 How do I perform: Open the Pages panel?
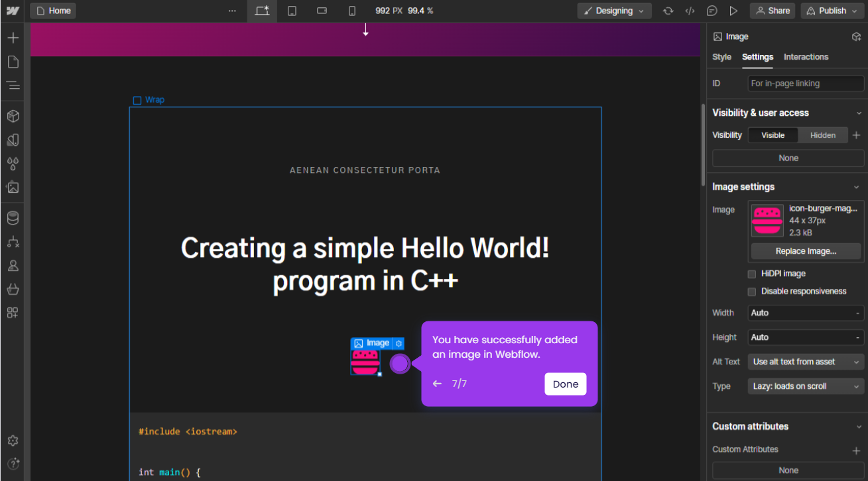tap(12, 61)
